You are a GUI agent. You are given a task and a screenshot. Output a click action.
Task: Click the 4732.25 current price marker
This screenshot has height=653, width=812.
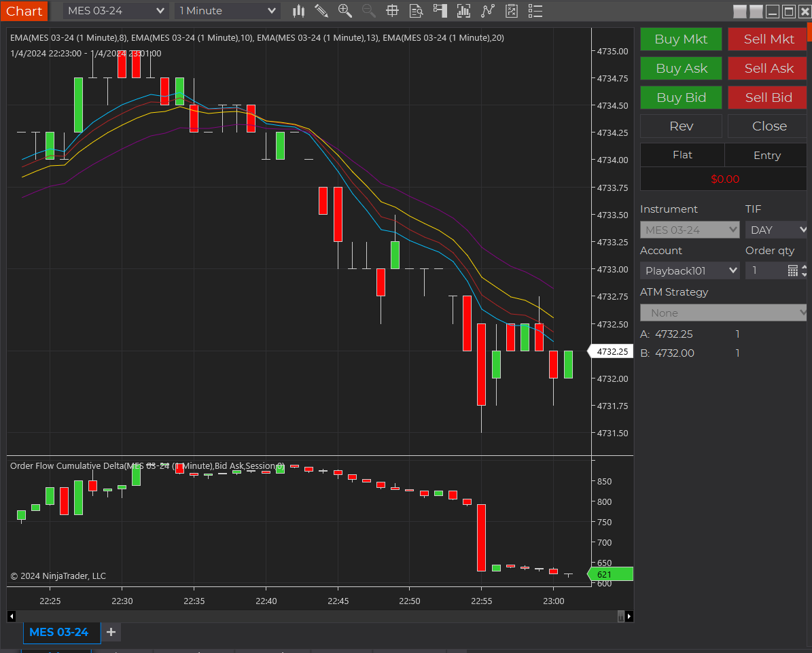(611, 351)
